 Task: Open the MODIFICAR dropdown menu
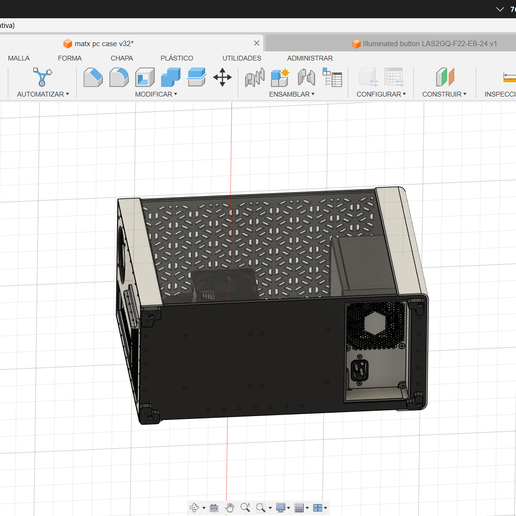pyautogui.click(x=156, y=94)
